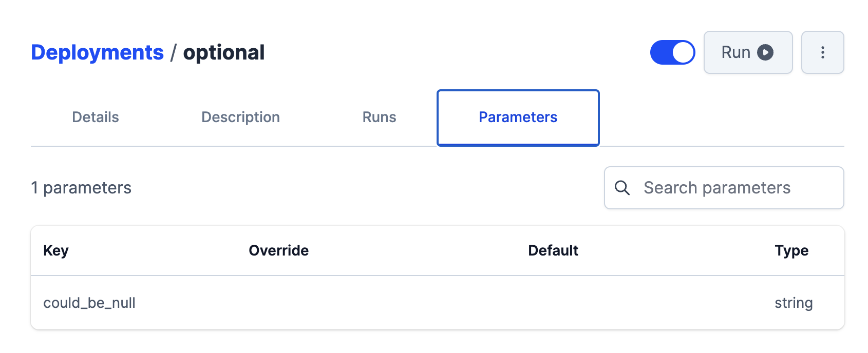Click the Type column header
The image size is (868, 353).
click(x=792, y=250)
